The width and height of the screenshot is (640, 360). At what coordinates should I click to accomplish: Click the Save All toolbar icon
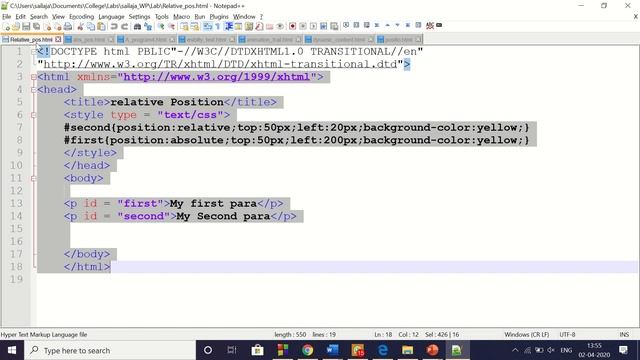(x=37, y=27)
